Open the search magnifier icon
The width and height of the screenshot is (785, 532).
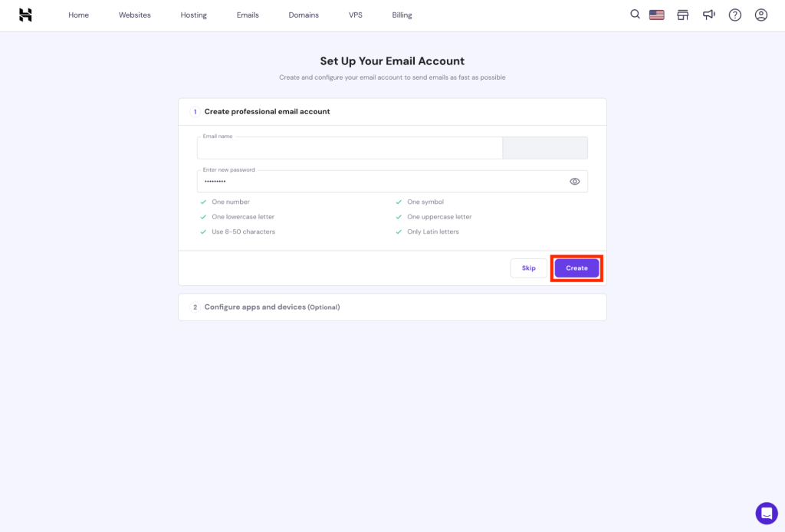click(635, 15)
